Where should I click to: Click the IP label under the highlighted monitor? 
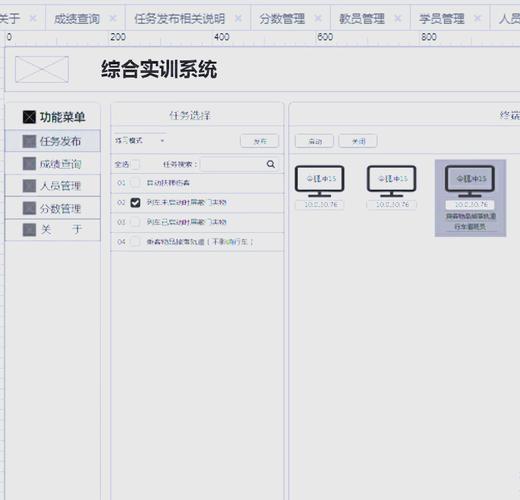point(470,204)
